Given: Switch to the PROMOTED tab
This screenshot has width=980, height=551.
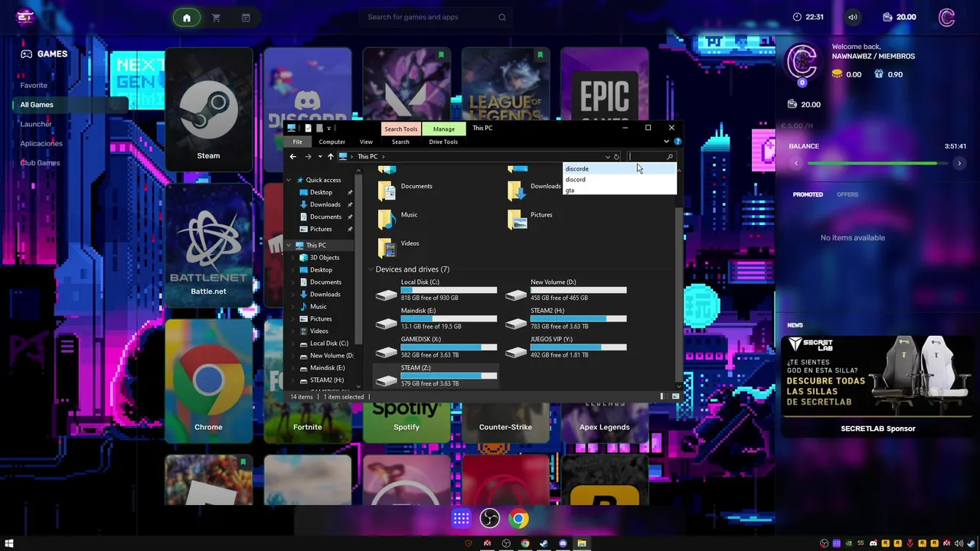Looking at the screenshot, I should click(x=808, y=194).
